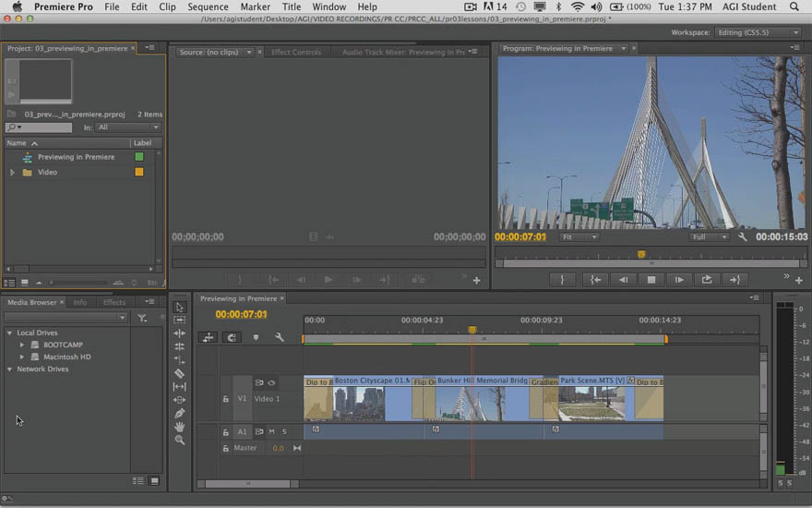812x508 pixels.
Task: Stop playback in the Program monitor
Action: (x=651, y=280)
